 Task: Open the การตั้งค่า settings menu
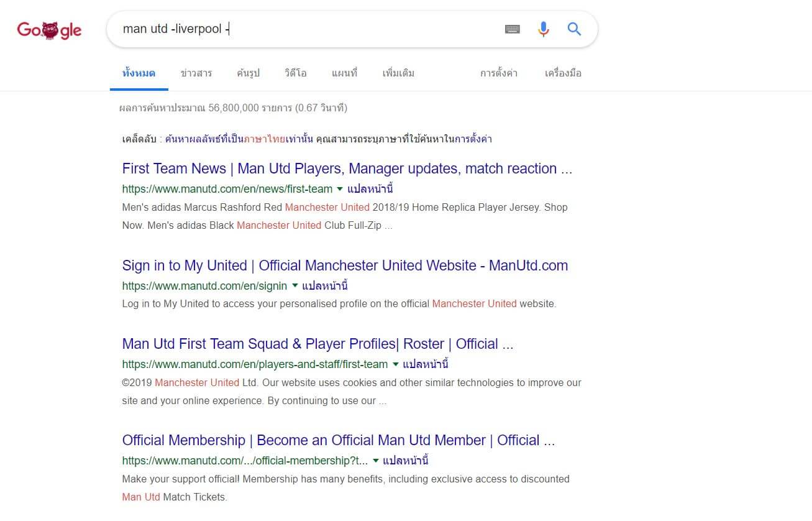point(498,73)
